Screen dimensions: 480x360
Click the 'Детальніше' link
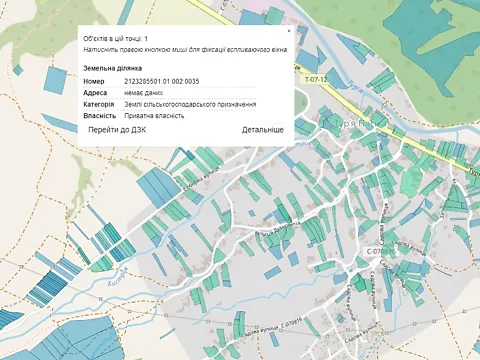[263, 130]
